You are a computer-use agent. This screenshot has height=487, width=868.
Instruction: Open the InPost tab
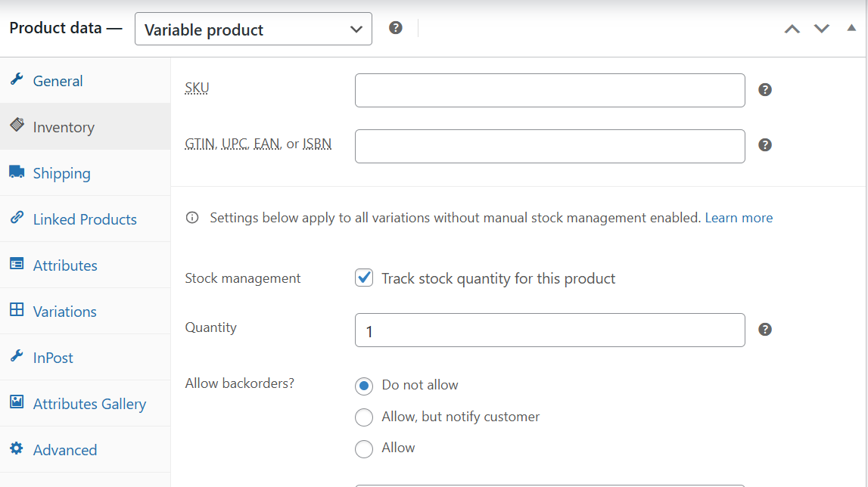(x=86, y=358)
